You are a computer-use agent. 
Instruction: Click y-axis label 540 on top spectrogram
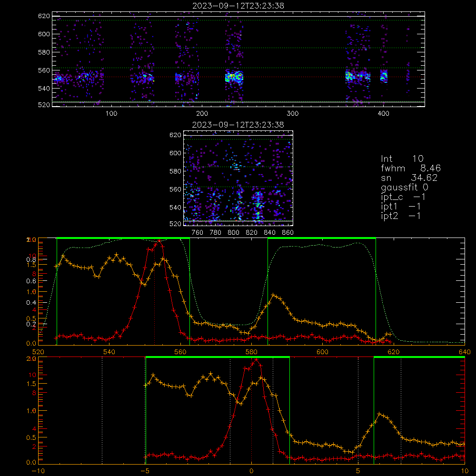pyautogui.click(x=44, y=89)
